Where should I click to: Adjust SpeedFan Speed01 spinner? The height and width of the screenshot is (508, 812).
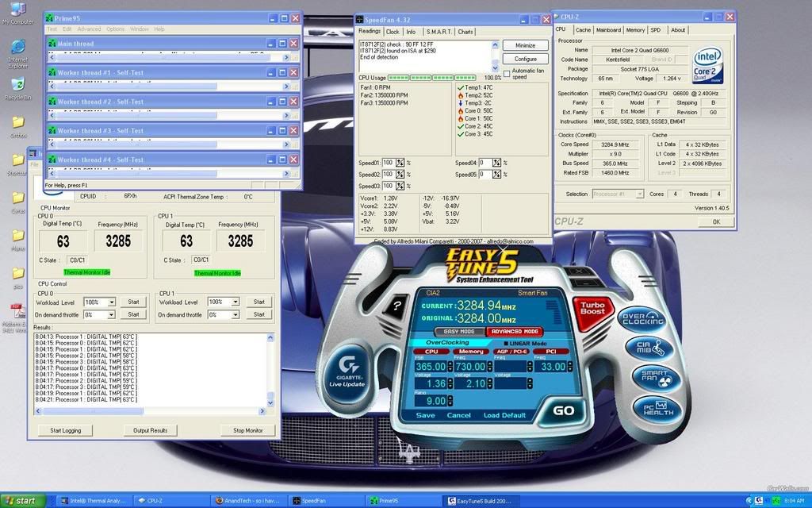(x=400, y=163)
